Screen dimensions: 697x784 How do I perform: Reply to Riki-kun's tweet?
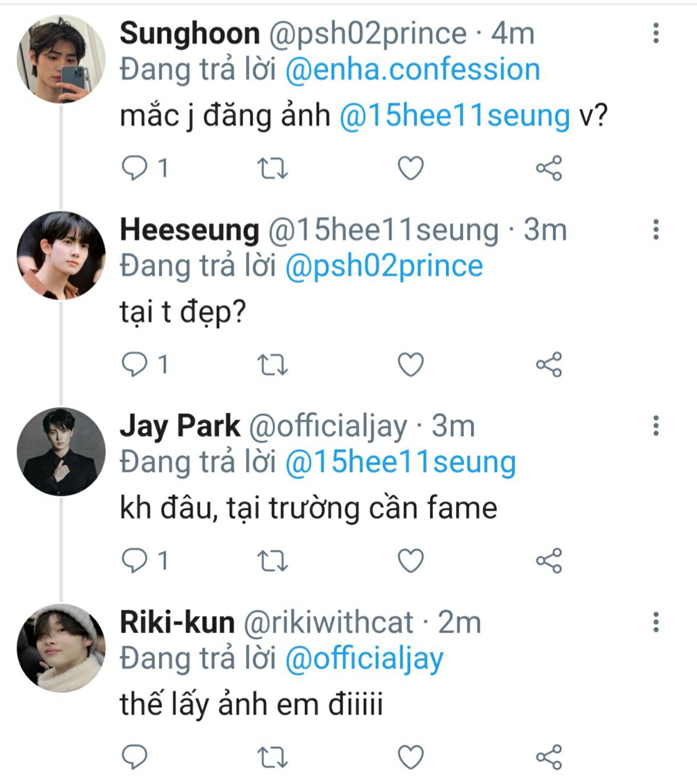[x=135, y=757]
